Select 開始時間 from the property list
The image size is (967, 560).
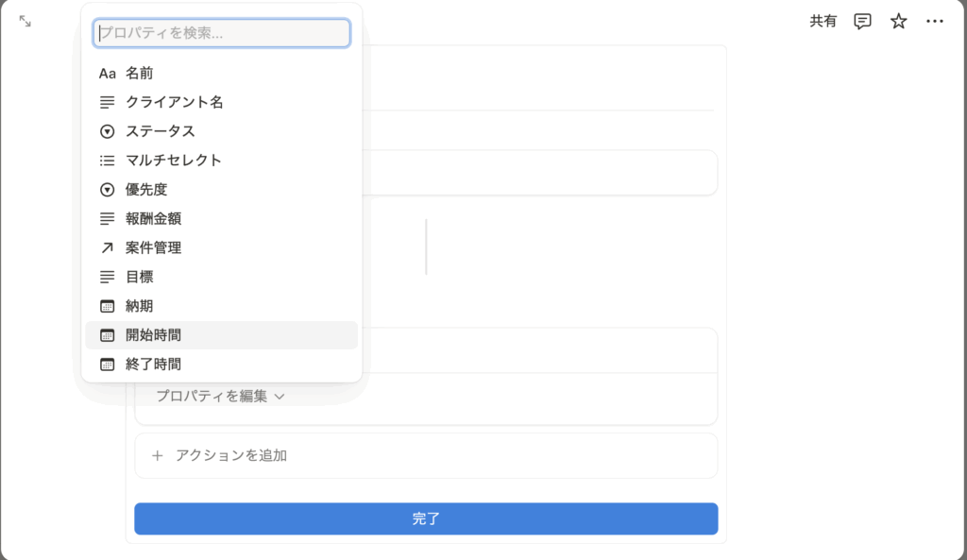tap(153, 335)
